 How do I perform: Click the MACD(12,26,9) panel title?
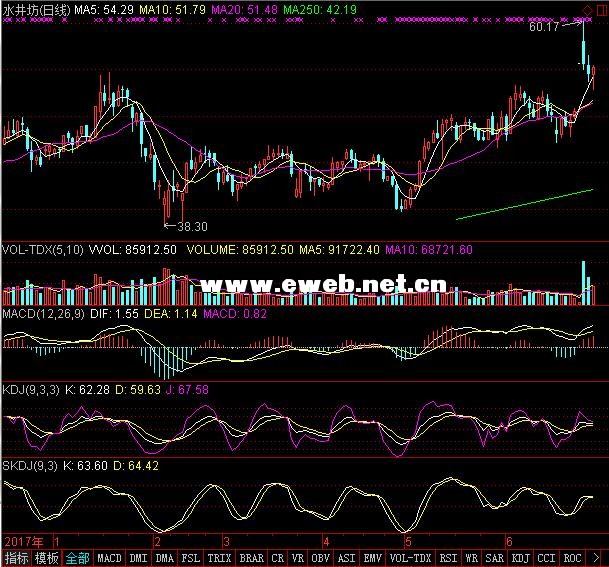pyautogui.click(x=43, y=314)
